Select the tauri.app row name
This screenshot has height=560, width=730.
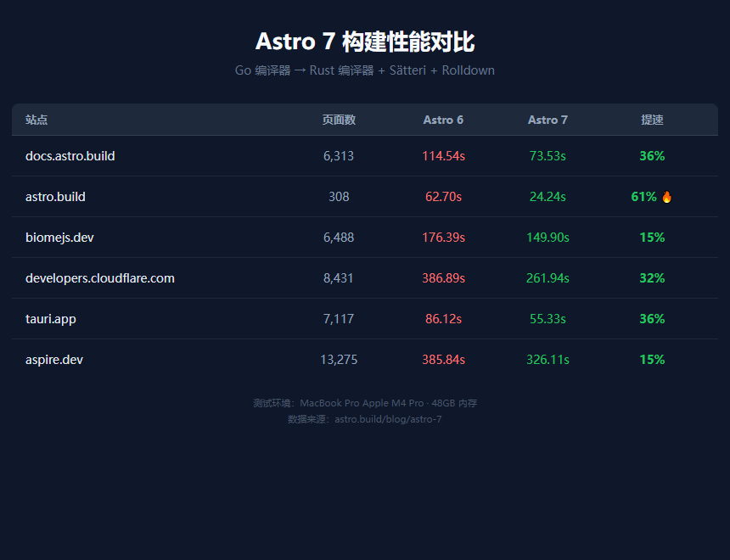51,319
